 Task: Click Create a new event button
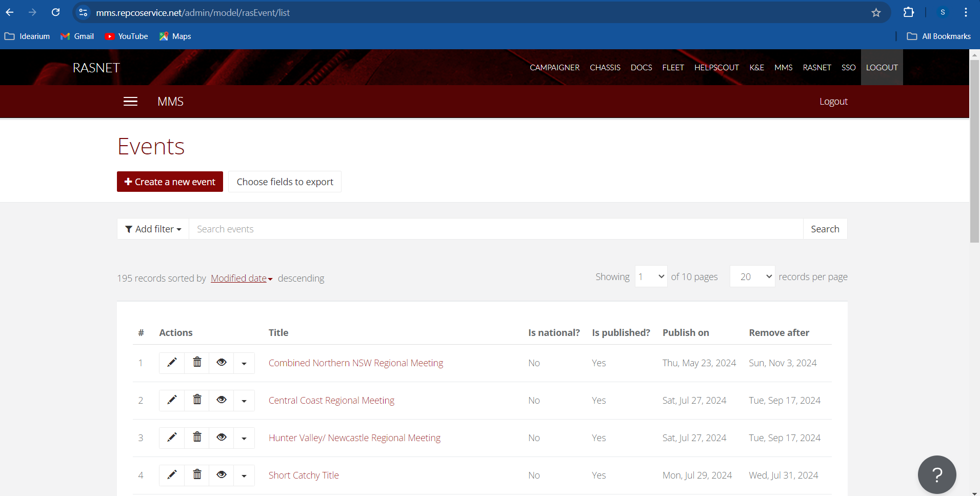coord(170,182)
